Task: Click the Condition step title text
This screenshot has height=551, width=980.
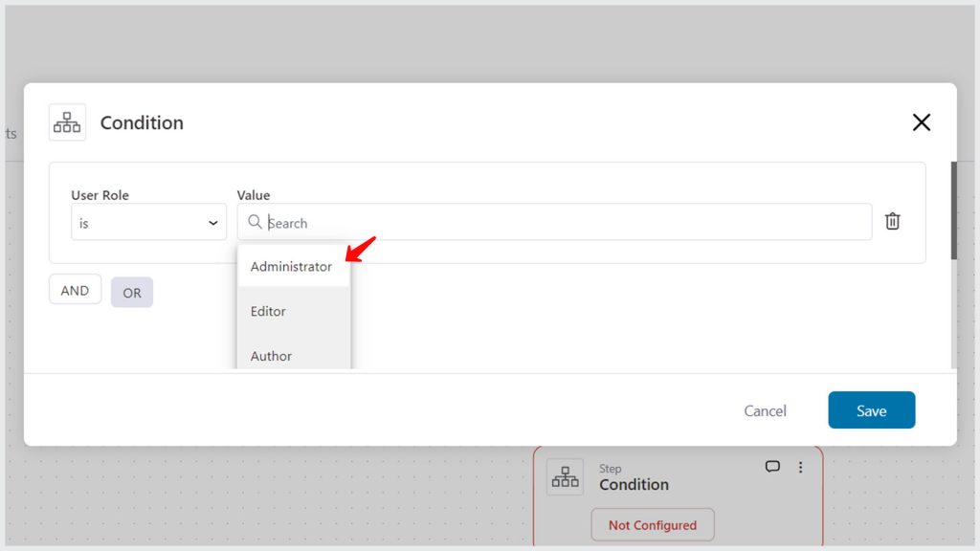Action: tap(634, 484)
